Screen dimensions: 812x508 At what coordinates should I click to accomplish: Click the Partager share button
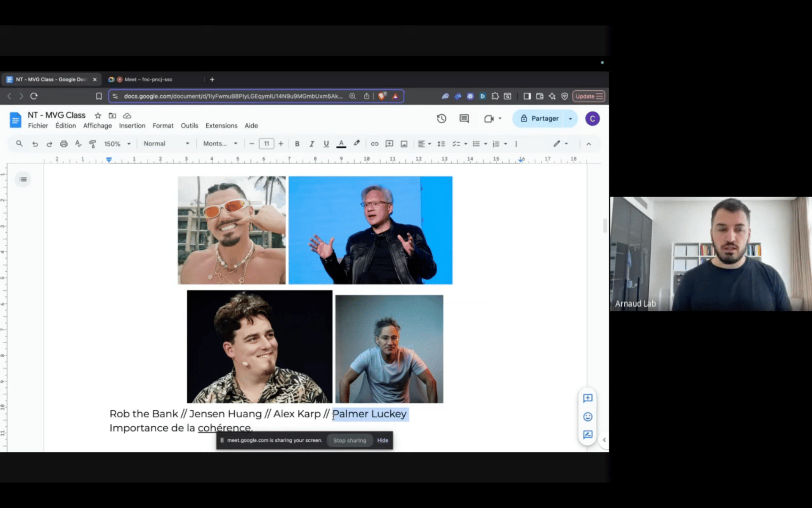(x=539, y=119)
